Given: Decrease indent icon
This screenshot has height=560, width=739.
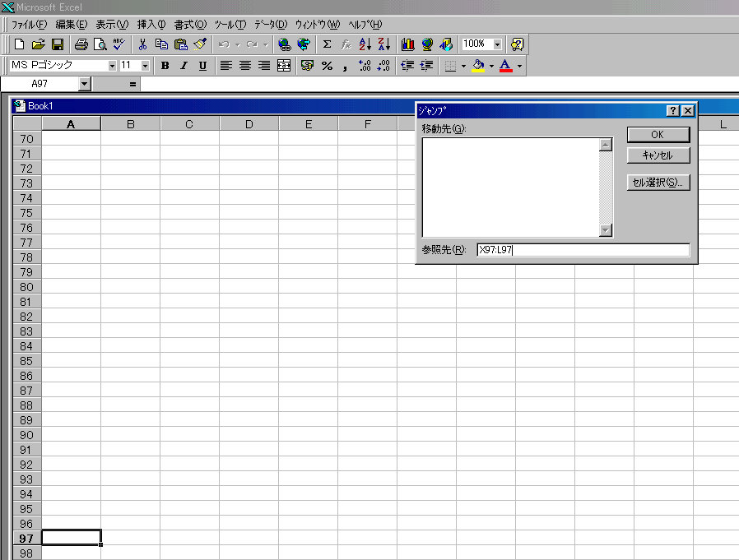Looking at the screenshot, I should pos(407,66).
